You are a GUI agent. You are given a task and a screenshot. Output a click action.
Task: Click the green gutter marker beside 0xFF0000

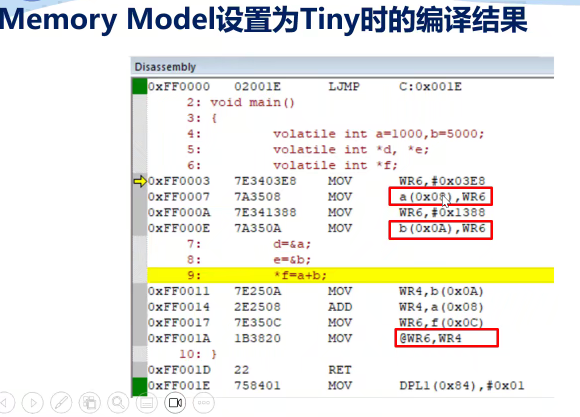pyautogui.click(x=140, y=86)
